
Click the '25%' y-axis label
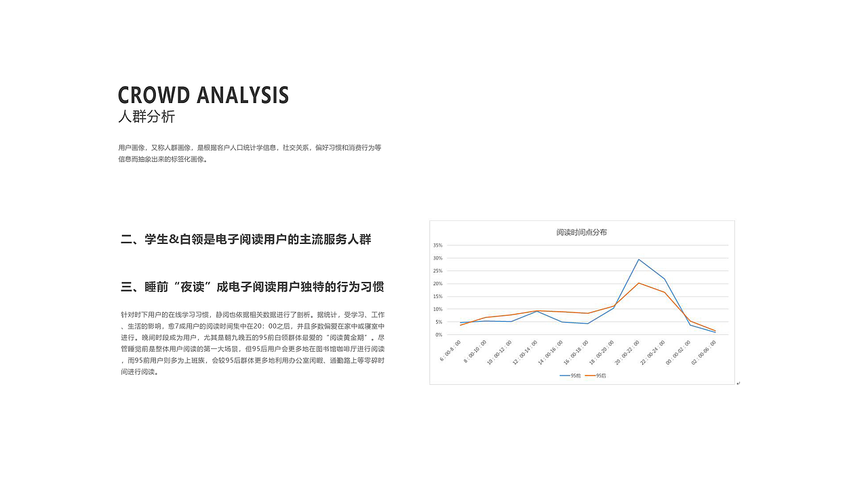[x=437, y=271]
